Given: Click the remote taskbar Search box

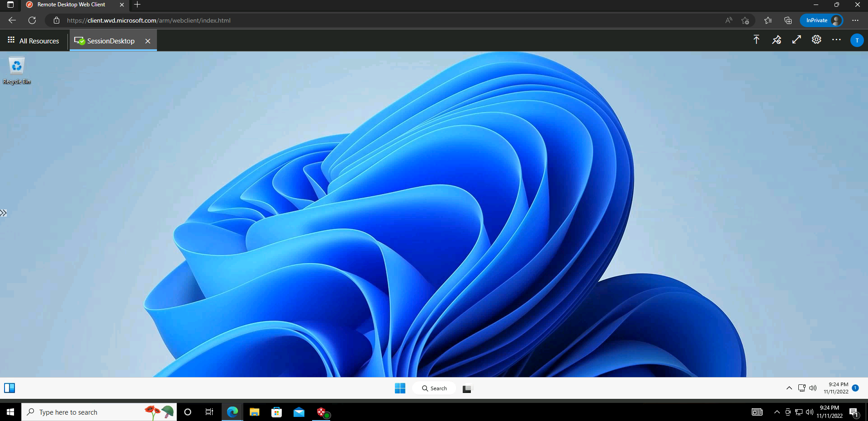Looking at the screenshot, I should (x=434, y=388).
